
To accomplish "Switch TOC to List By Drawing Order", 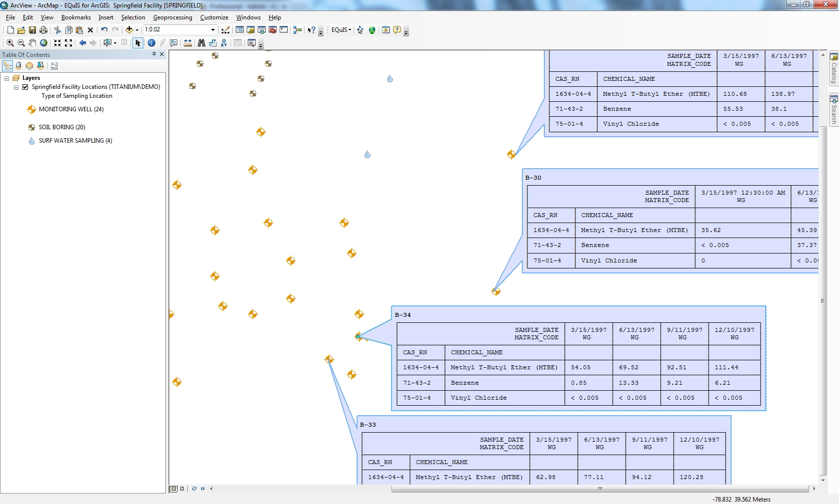I will click(7, 66).
